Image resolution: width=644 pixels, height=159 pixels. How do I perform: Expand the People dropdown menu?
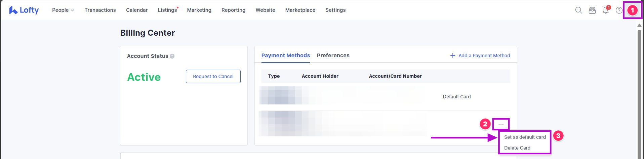(x=63, y=10)
